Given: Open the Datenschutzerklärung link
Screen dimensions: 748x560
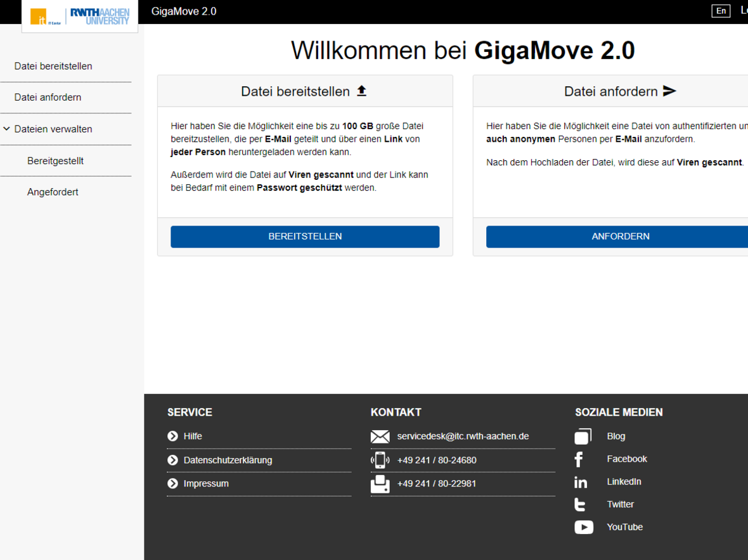Looking at the screenshot, I should (x=228, y=461).
